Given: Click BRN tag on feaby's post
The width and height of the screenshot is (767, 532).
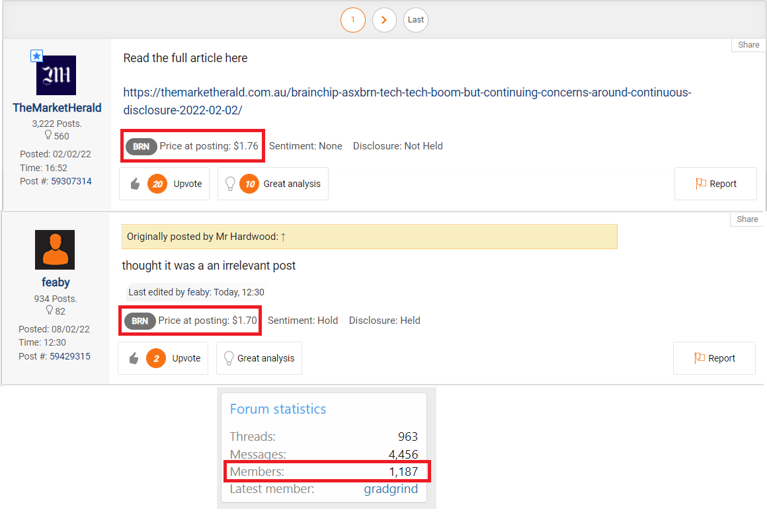Looking at the screenshot, I should [140, 321].
